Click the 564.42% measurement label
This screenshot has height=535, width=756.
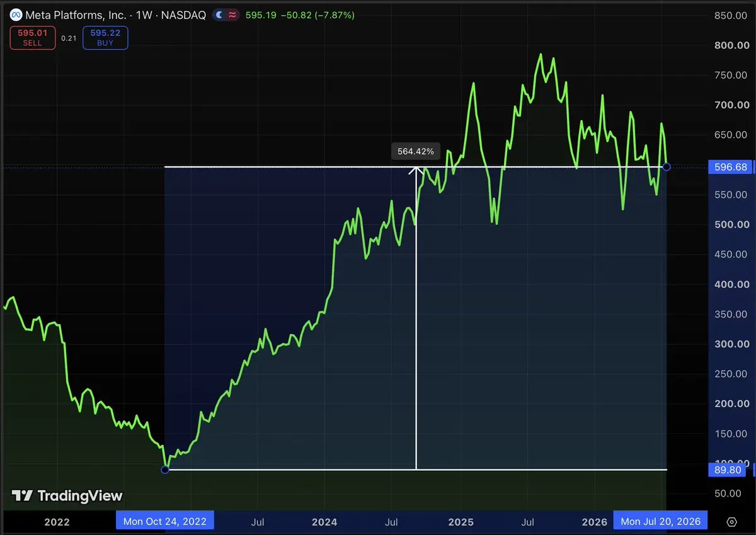(x=415, y=151)
